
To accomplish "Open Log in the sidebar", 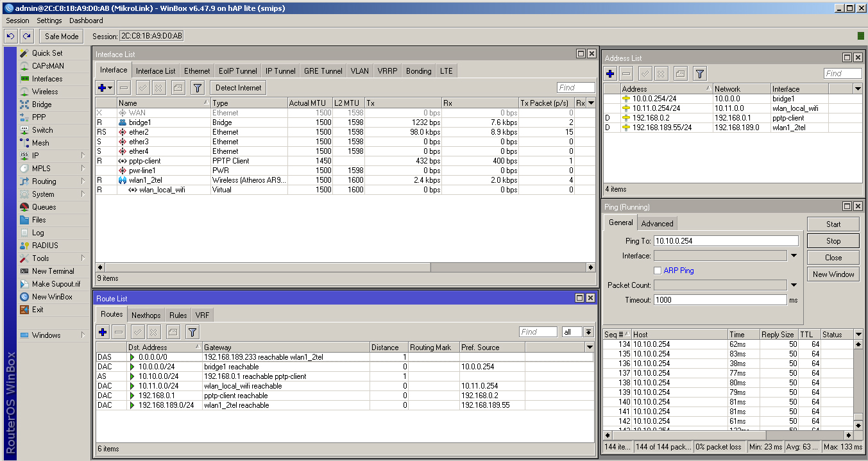I will [38, 233].
